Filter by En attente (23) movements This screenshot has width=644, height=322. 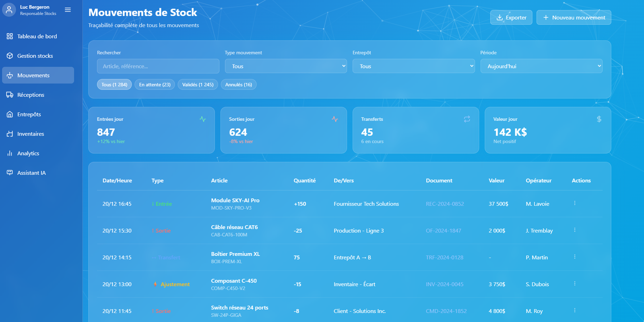[x=155, y=85]
